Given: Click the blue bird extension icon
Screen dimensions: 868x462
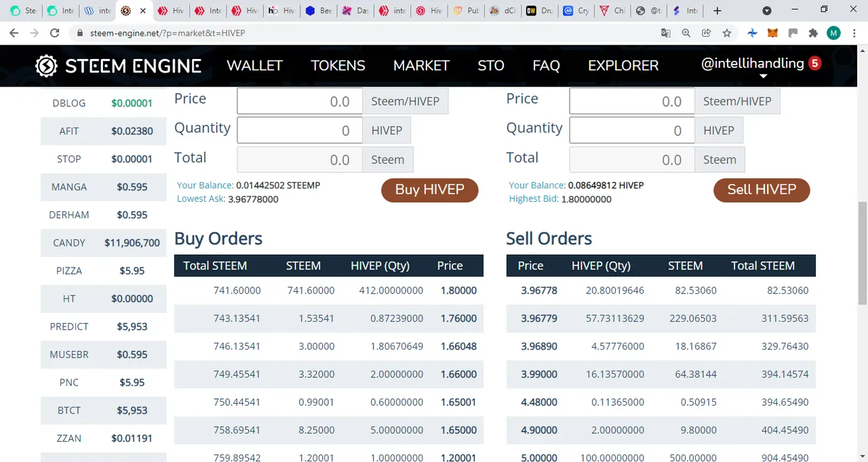Looking at the screenshot, I should [752, 33].
